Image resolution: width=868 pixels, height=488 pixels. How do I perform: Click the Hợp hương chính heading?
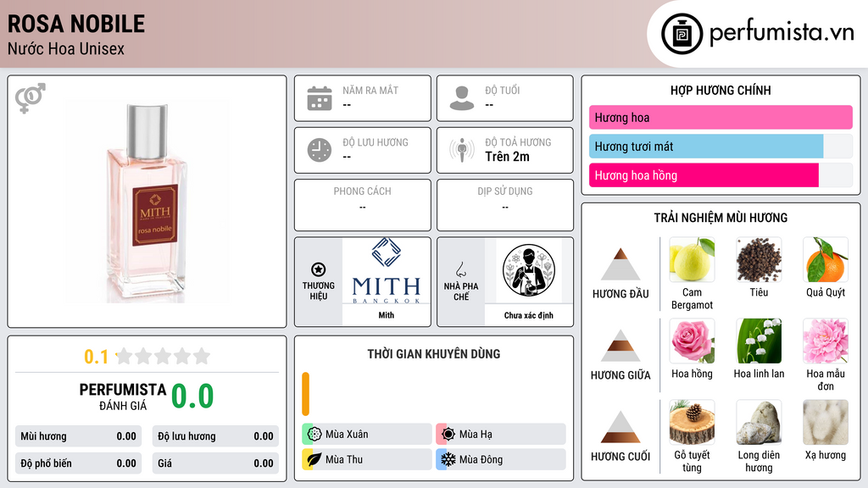721,90
